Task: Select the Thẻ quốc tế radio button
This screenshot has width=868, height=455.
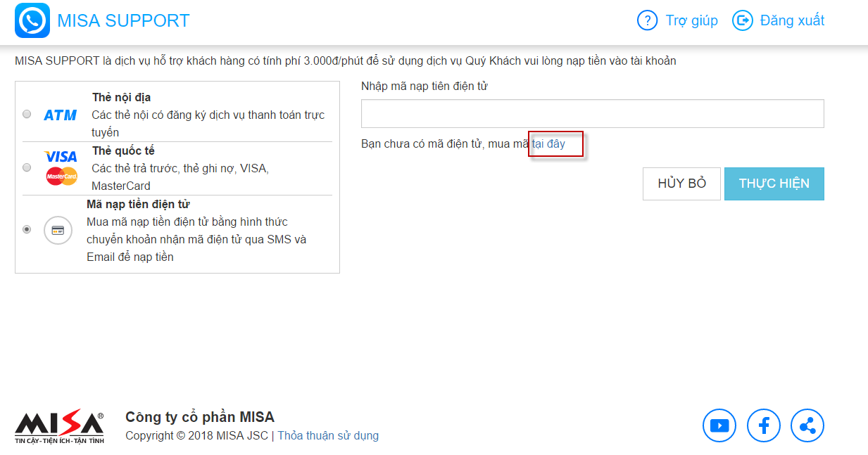Action: point(27,167)
